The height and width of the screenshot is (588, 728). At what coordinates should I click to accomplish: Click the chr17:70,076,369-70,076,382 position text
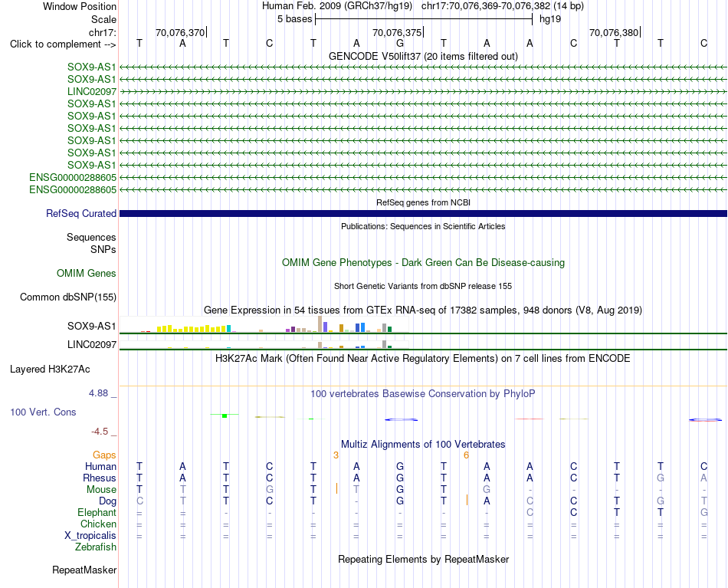point(486,6)
